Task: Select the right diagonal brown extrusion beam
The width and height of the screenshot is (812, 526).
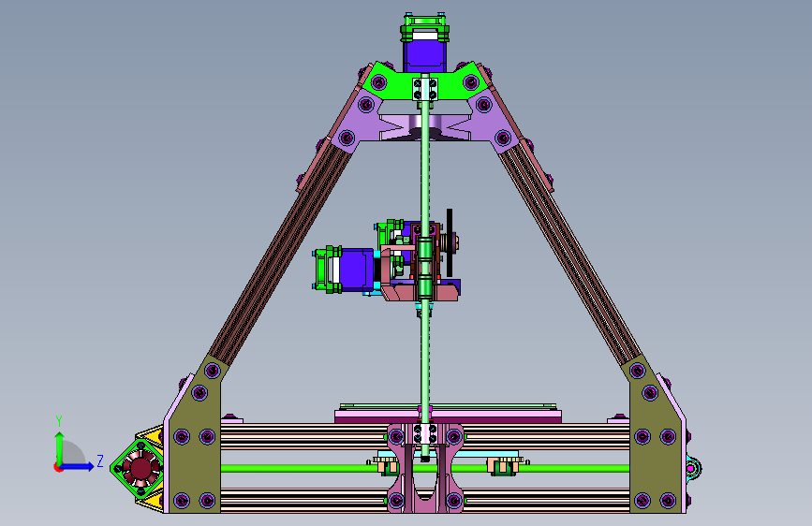Action: (x=569, y=254)
